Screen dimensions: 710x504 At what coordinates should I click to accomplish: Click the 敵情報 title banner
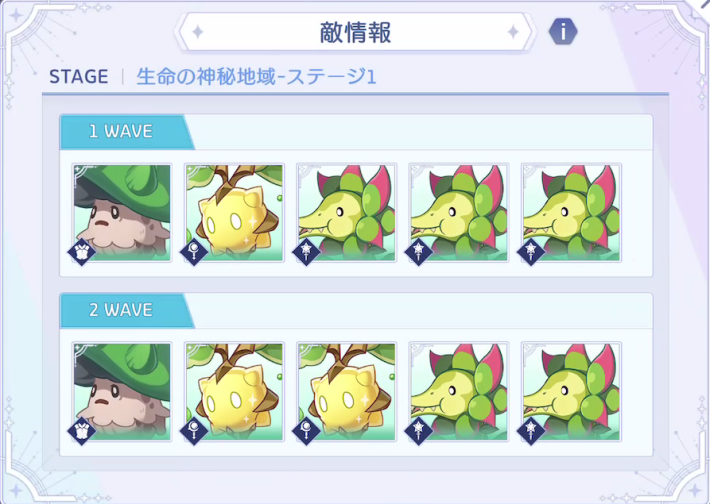click(x=355, y=32)
